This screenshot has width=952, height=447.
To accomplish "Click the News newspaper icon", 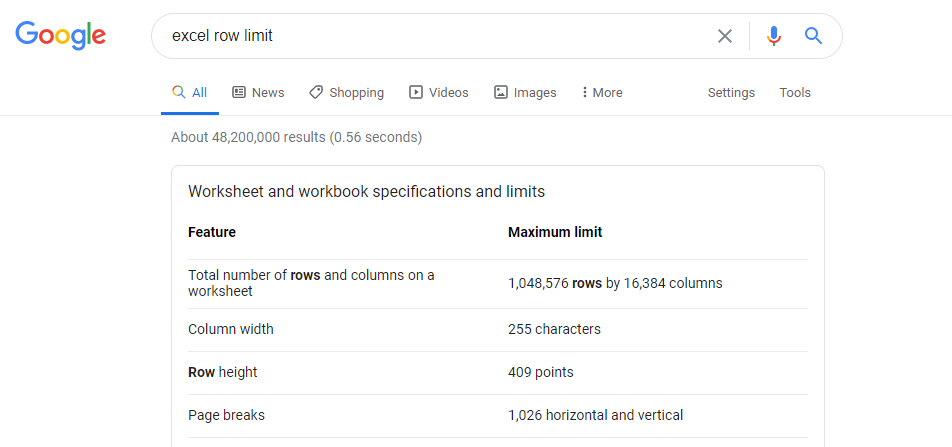I will coord(239,92).
